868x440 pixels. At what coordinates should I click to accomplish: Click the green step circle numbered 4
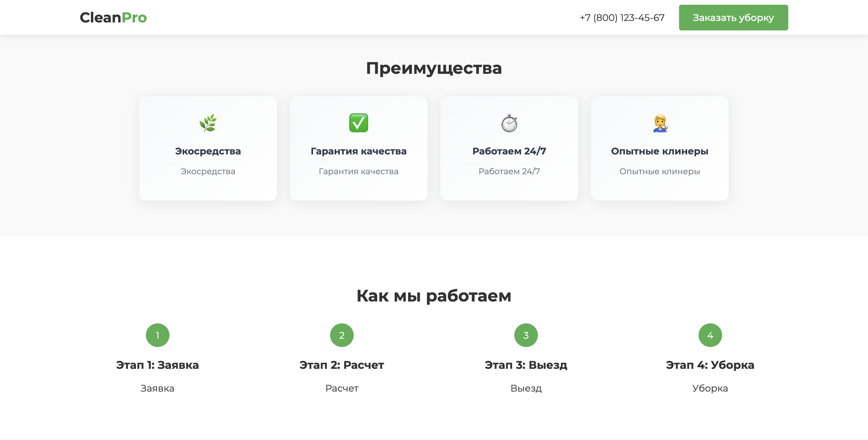(x=710, y=335)
